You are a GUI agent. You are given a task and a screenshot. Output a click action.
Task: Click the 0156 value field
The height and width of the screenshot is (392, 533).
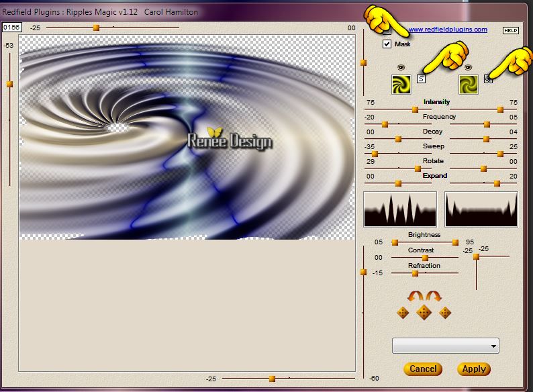click(11, 28)
